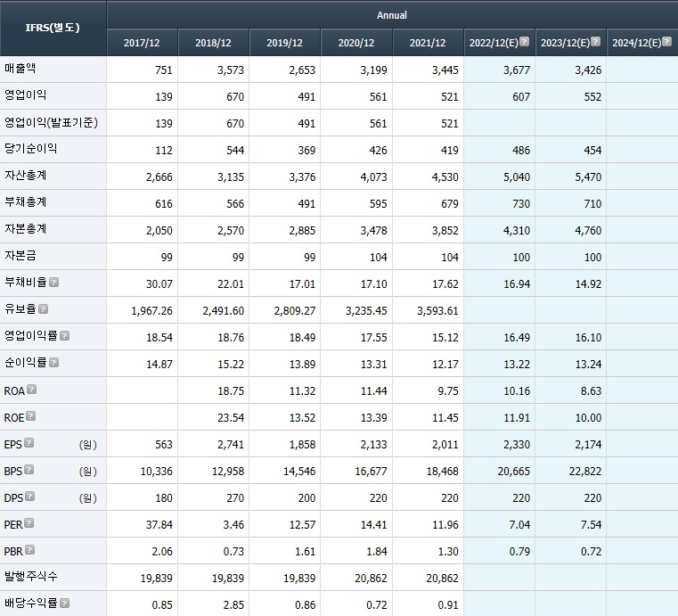Select the 당기순이익 row label

pyautogui.click(x=30, y=149)
